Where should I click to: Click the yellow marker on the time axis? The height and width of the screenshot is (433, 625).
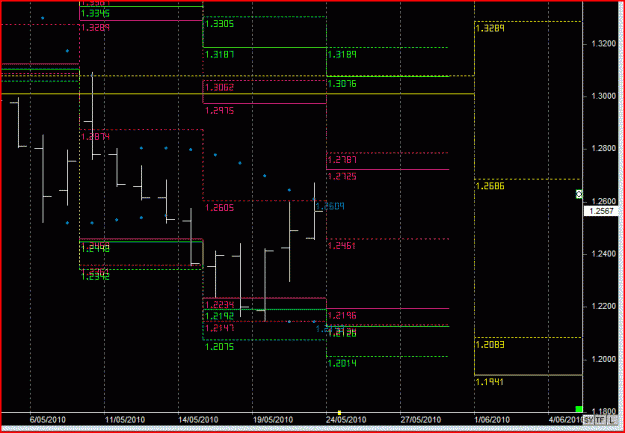click(x=339, y=412)
